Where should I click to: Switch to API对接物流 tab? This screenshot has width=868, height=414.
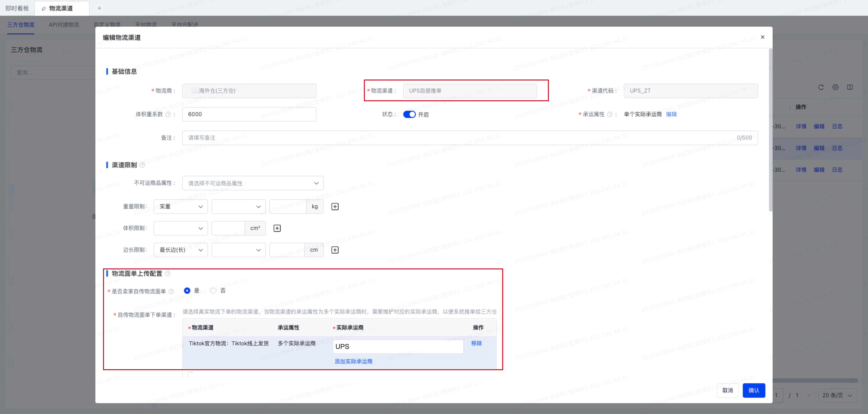64,25
